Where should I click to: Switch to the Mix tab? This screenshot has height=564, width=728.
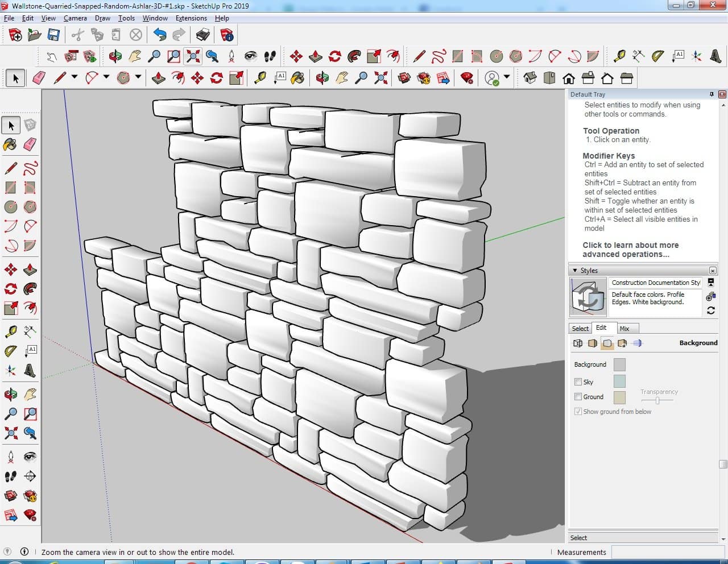[x=624, y=329]
